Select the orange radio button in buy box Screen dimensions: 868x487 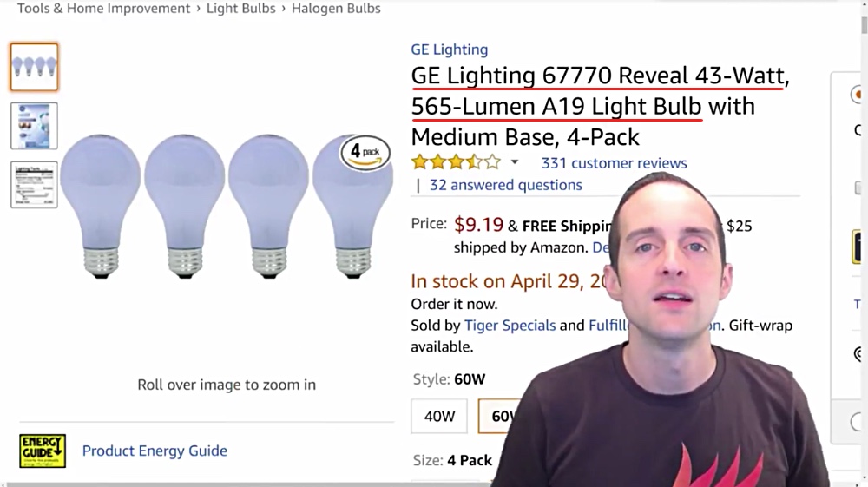coord(858,95)
